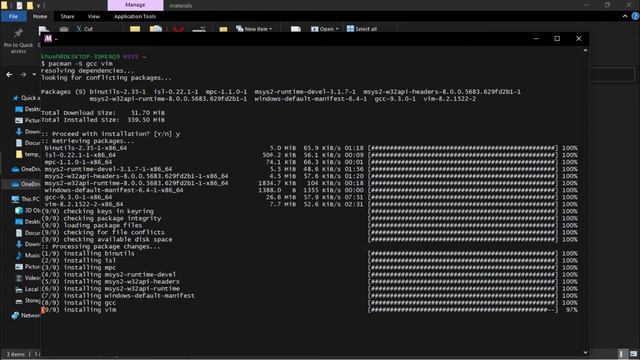Open the Application Tools tab
The width and height of the screenshot is (640, 360).
(x=135, y=16)
